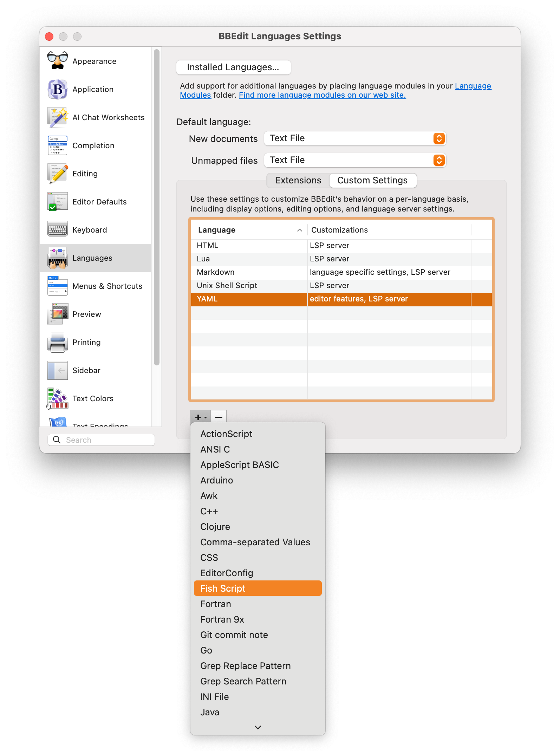The image size is (560, 754).
Task: Click the magnifying glass in Search field
Action: [x=57, y=440]
